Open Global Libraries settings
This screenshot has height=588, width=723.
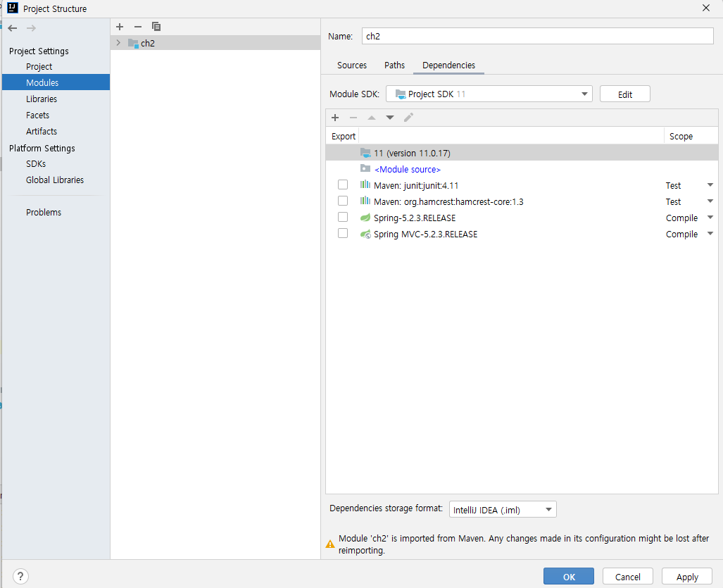pos(55,180)
